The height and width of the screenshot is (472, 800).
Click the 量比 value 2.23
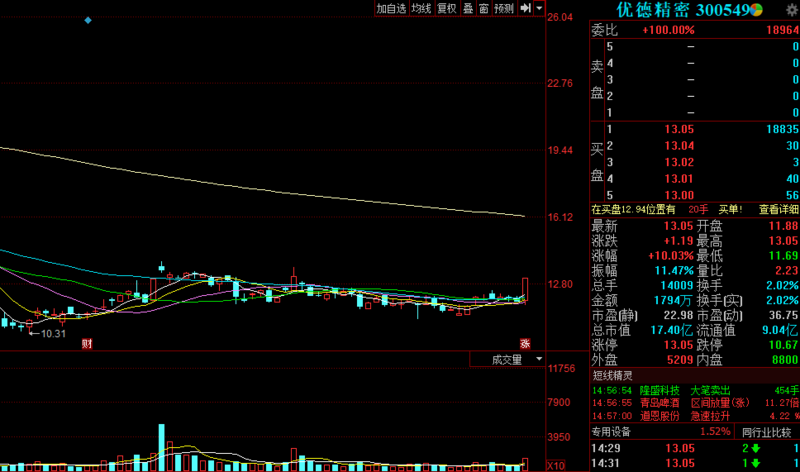(x=786, y=270)
